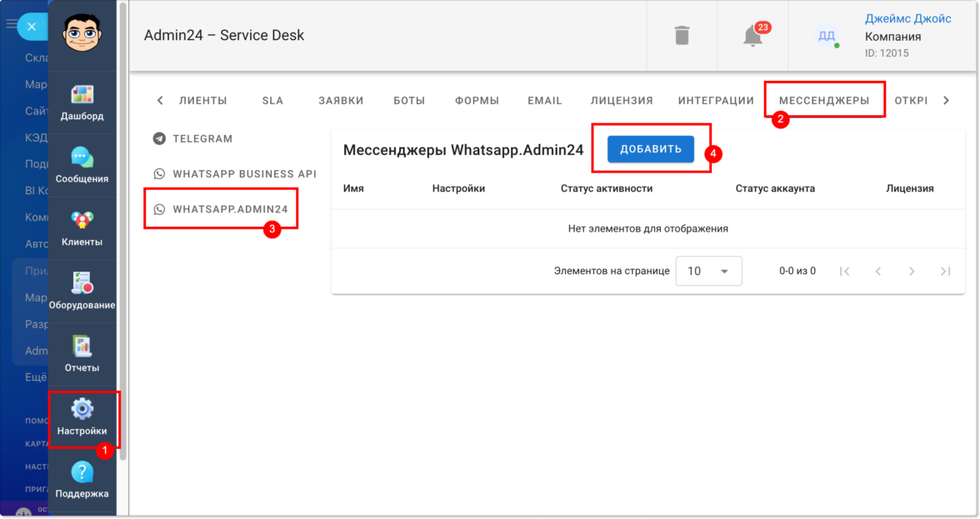
Task: Click the trash bin icon in header
Action: (682, 36)
